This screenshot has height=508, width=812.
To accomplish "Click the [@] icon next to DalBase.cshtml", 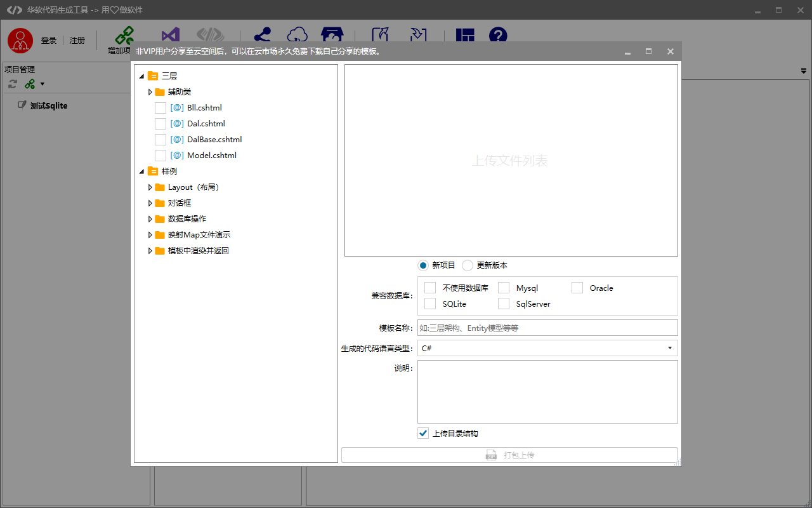I will [177, 140].
